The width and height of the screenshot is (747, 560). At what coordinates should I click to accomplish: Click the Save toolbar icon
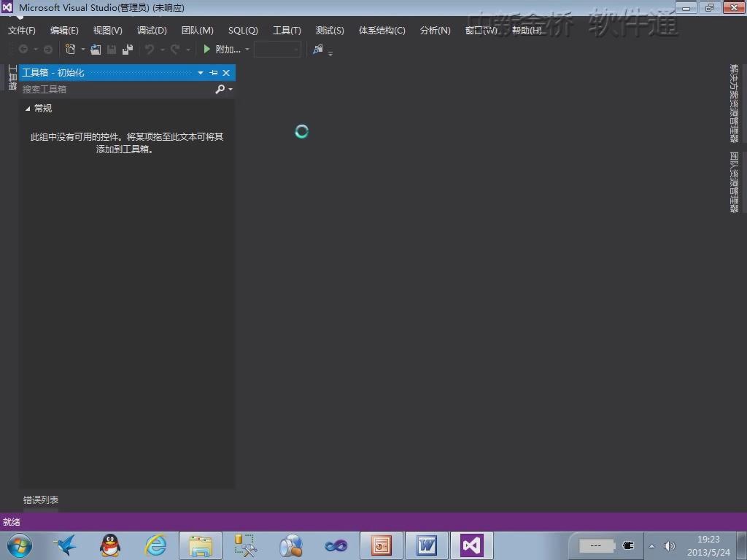(x=112, y=49)
